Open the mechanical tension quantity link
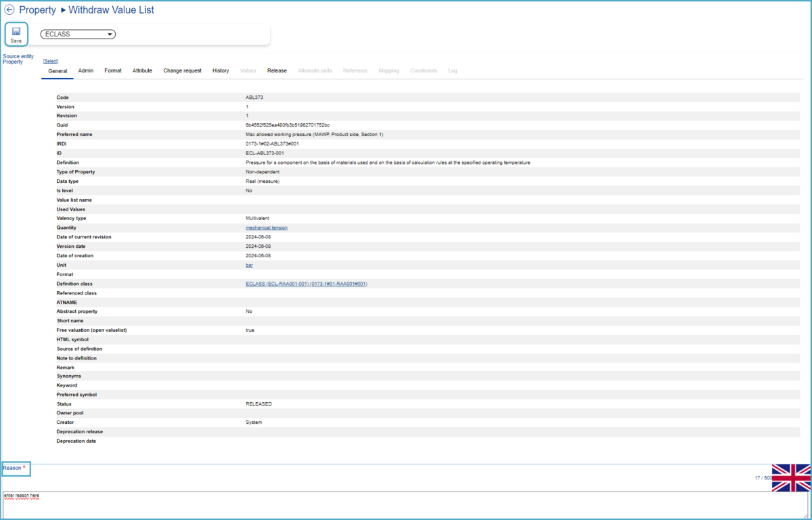 pos(266,228)
